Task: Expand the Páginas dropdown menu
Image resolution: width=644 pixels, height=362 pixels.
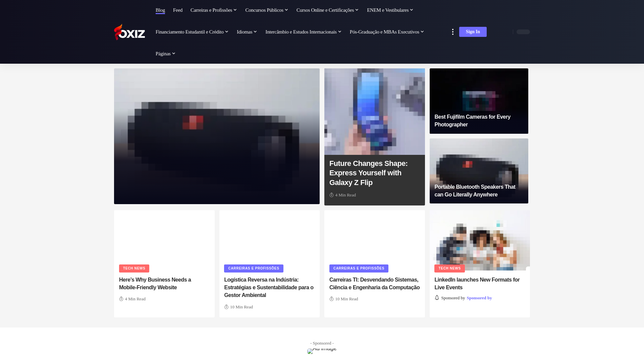Action: pyautogui.click(x=165, y=54)
